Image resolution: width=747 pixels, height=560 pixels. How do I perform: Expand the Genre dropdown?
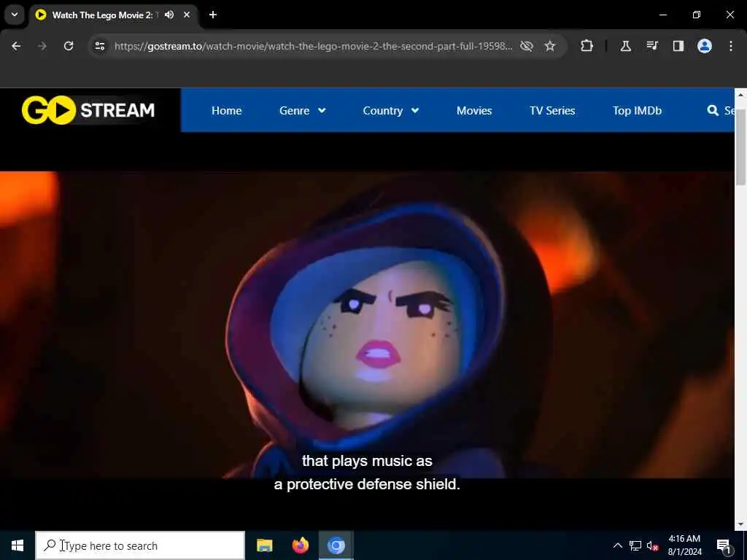click(303, 111)
